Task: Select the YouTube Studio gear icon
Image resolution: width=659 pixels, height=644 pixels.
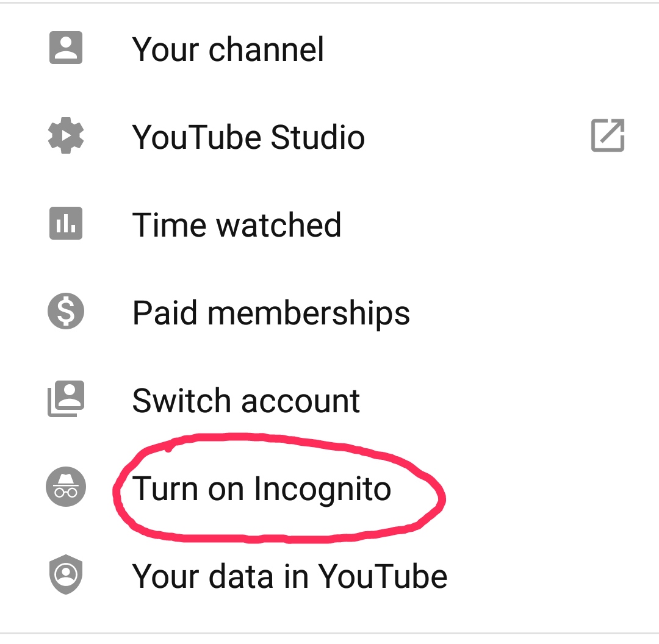Action: click(x=66, y=137)
